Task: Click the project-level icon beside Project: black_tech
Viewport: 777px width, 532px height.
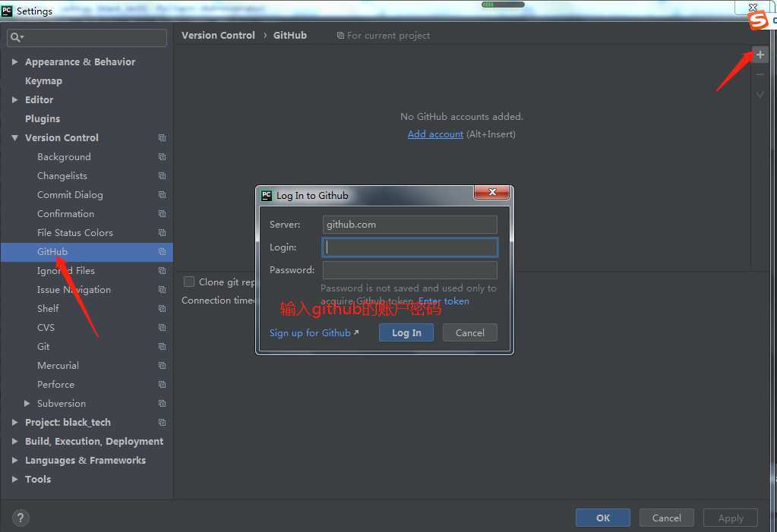Action: (x=162, y=423)
